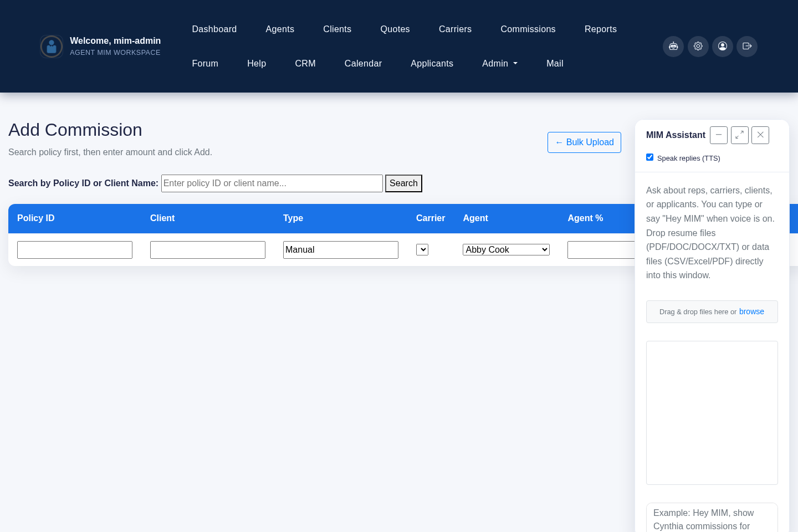Navigate to CRM
Image resolution: width=798 pixels, height=532 pixels.
(x=305, y=64)
